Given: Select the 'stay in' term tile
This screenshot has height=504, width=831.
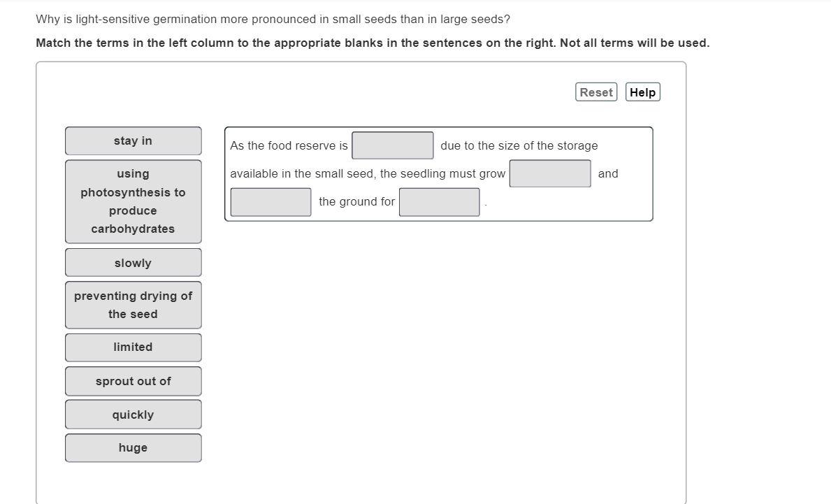Looking at the screenshot, I should tap(133, 141).
